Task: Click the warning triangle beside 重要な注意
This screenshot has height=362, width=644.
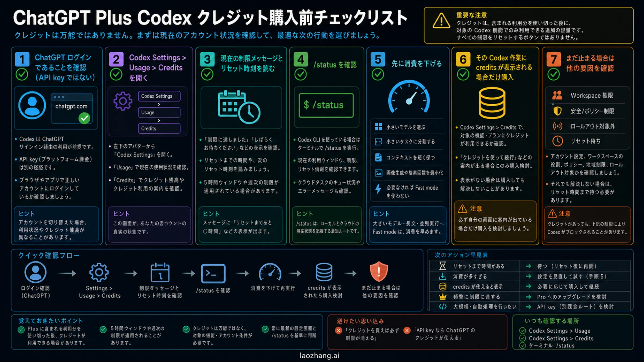Action: 441,21
